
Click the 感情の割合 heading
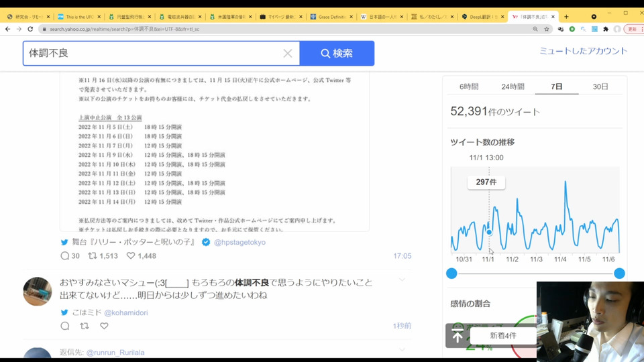coord(470,304)
